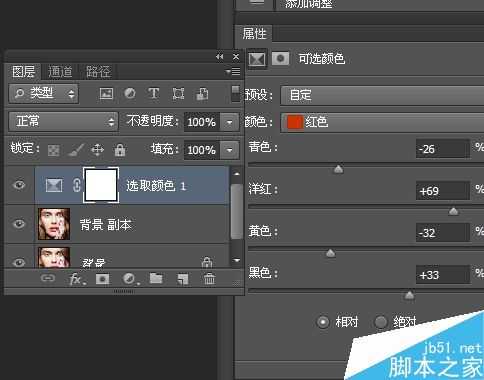Click the 青色 value field -26
484x380 pixels.
click(x=443, y=149)
